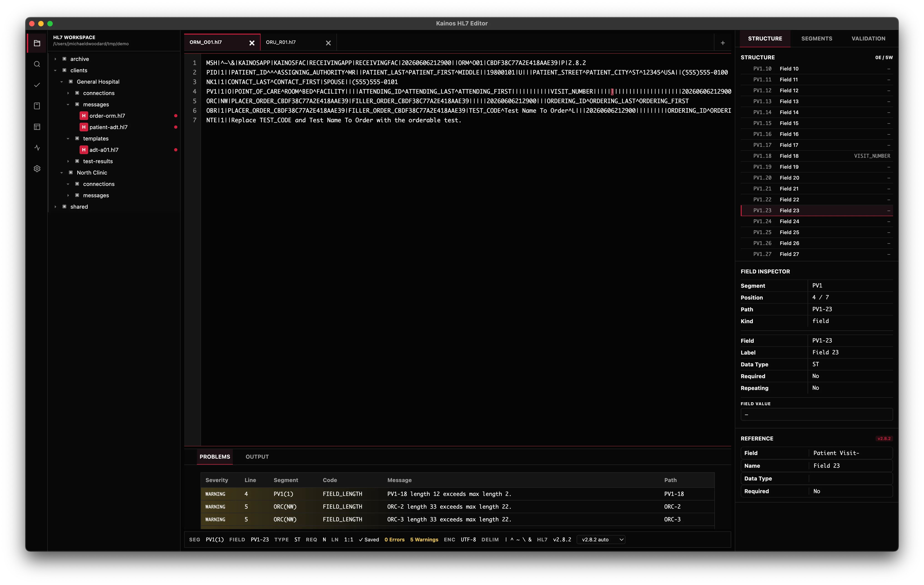Open the Search icon in activity bar

(37, 64)
